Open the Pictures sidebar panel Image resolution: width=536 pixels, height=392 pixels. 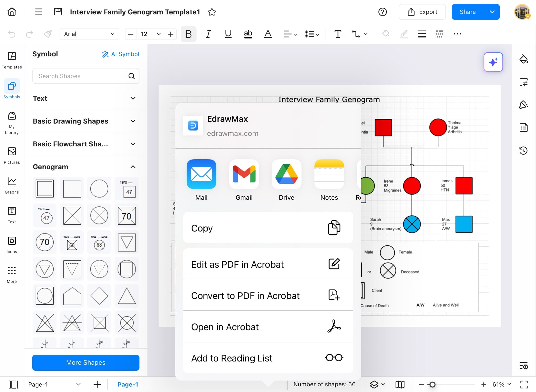click(x=12, y=156)
